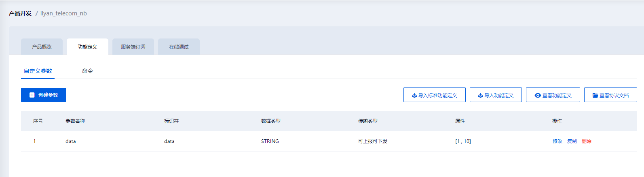Click the 删除 link to delete data
This screenshot has height=177, width=644.
(587, 141)
